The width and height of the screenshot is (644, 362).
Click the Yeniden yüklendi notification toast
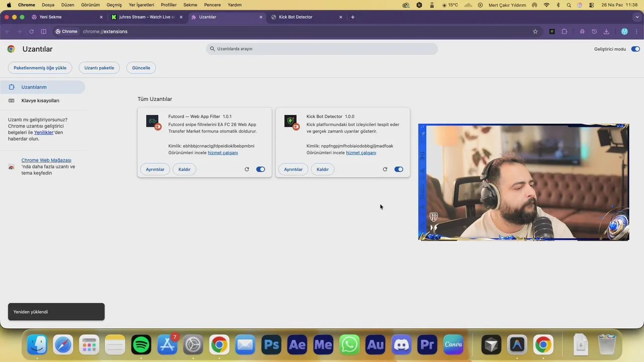56,312
